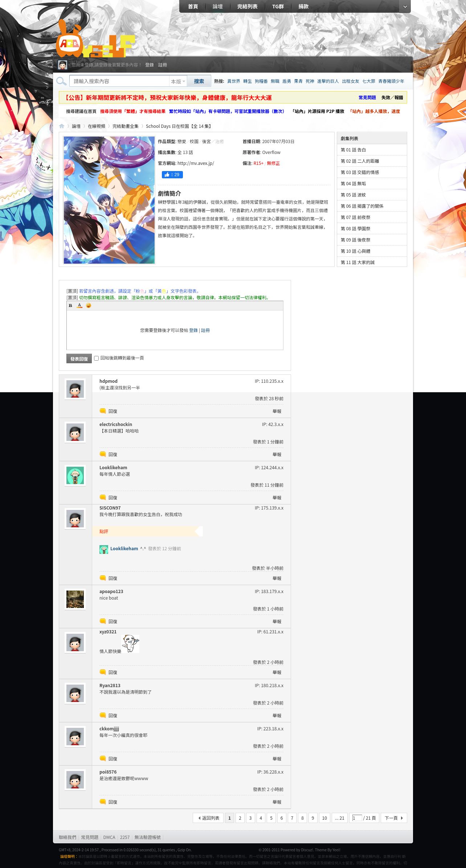This screenshot has width=466, height=868.
Task: Click 下一頁 next page button
Action: [x=394, y=818]
